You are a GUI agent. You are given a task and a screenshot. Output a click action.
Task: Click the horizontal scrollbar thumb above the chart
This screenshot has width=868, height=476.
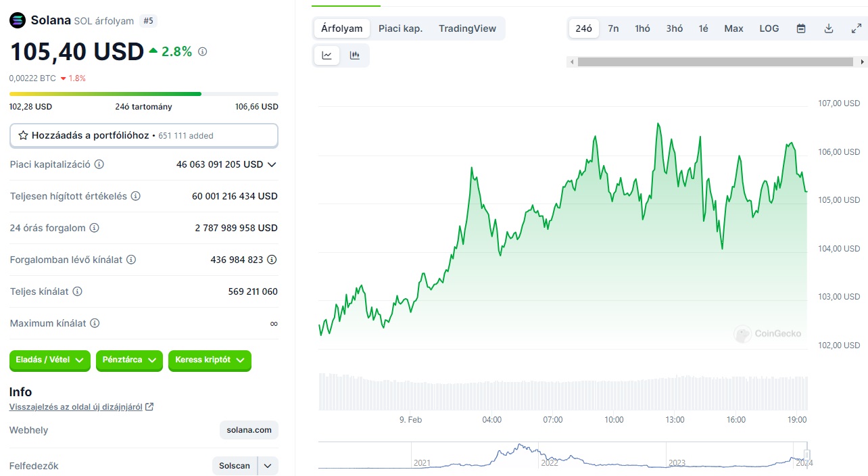point(715,62)
